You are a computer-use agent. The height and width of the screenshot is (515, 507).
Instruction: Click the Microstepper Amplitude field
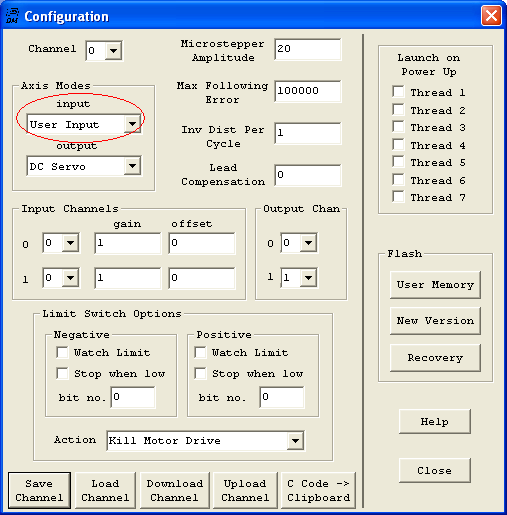(x=308, y=49)
